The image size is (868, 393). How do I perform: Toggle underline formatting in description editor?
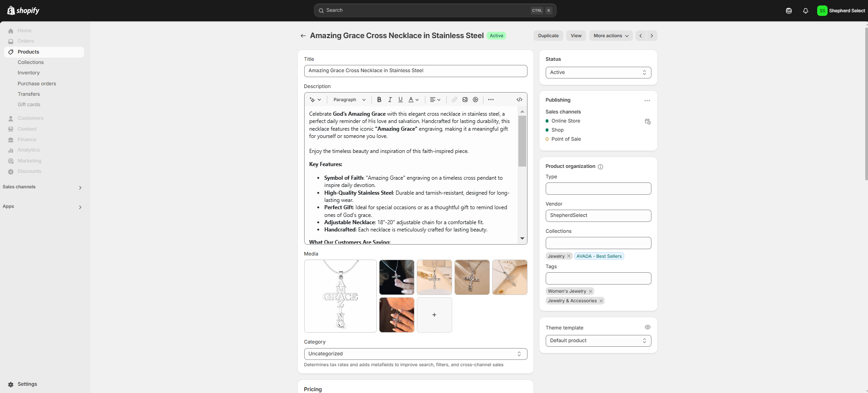click(400, 100)
